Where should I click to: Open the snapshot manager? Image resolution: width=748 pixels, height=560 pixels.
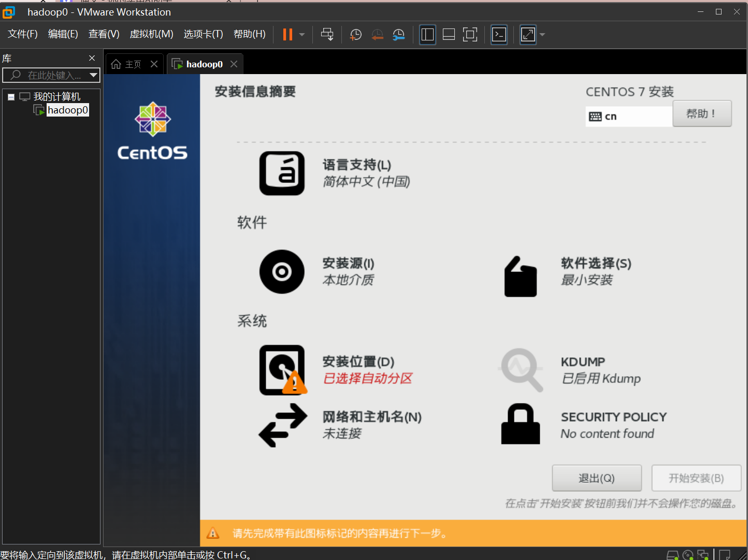[x=398, y=35]
